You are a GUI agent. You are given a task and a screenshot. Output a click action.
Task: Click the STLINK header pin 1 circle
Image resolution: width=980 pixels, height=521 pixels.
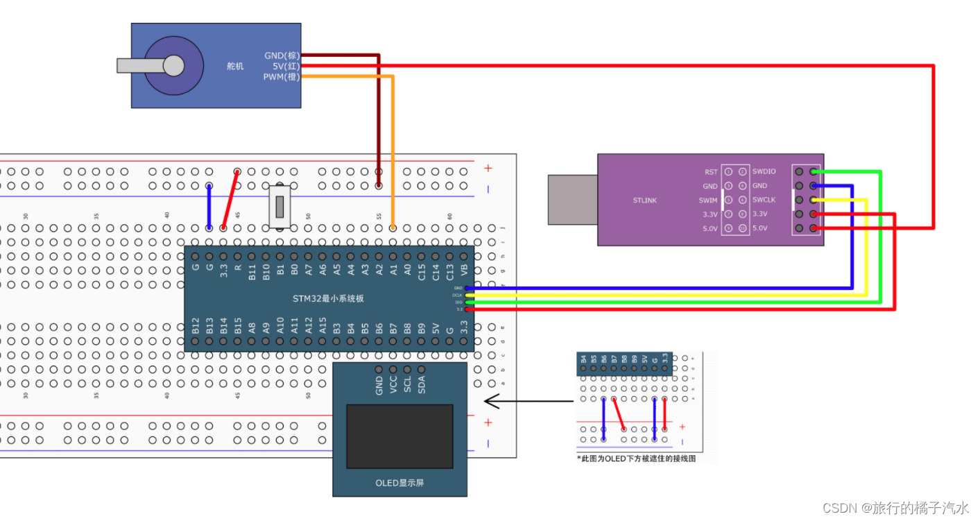pyautogui.click(x=728, y=171)
